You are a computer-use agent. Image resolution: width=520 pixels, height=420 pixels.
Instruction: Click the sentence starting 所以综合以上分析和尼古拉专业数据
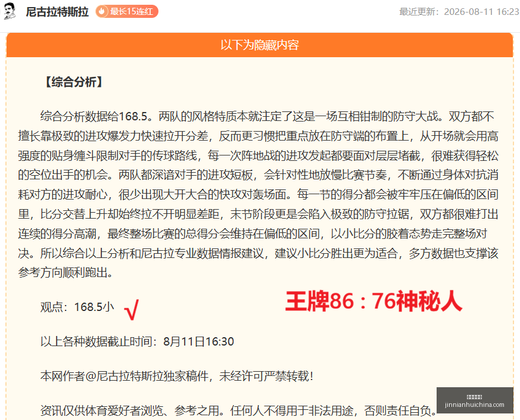269,253
